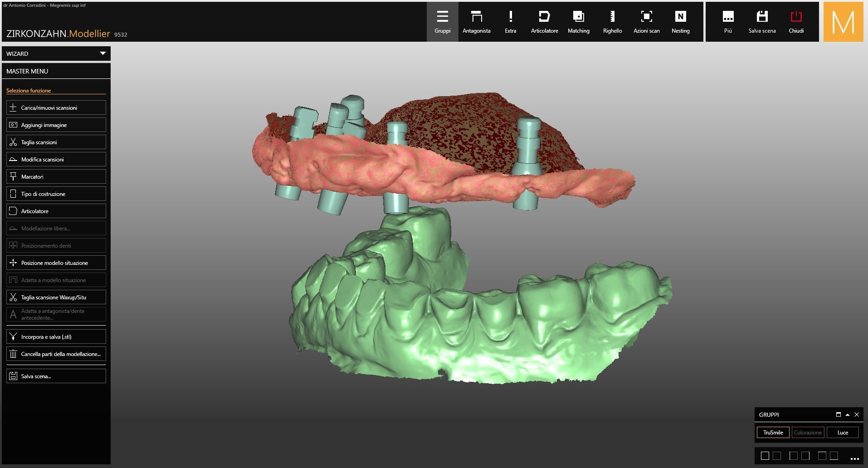The height and width of the screenshot is (468, 868).
Task: Click Carica/rimuovi scansioni button
Action: click(x=56, y=108)
